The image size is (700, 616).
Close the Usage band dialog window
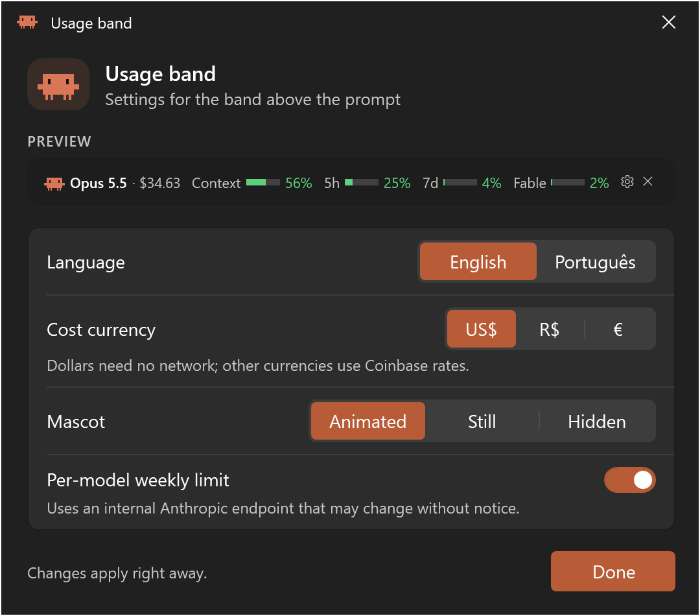click(x=669, y=22)
